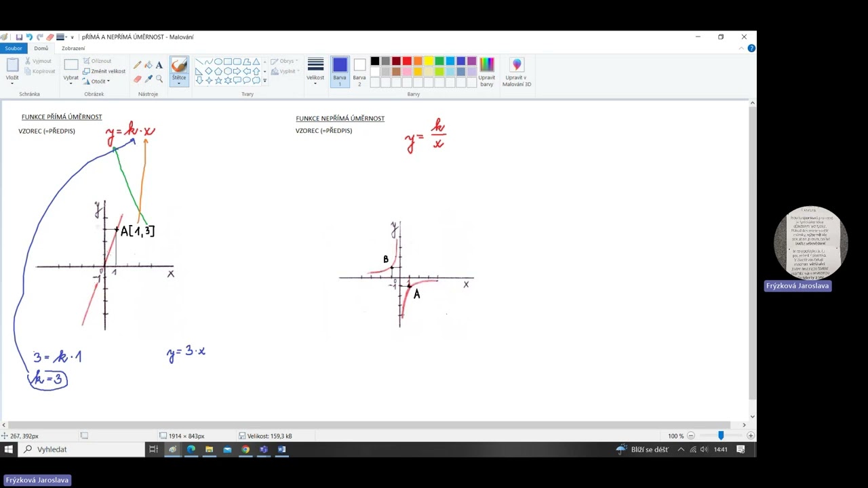868x488 pixels.
Task: Select the Text tool
Action: tap(159, 65)
